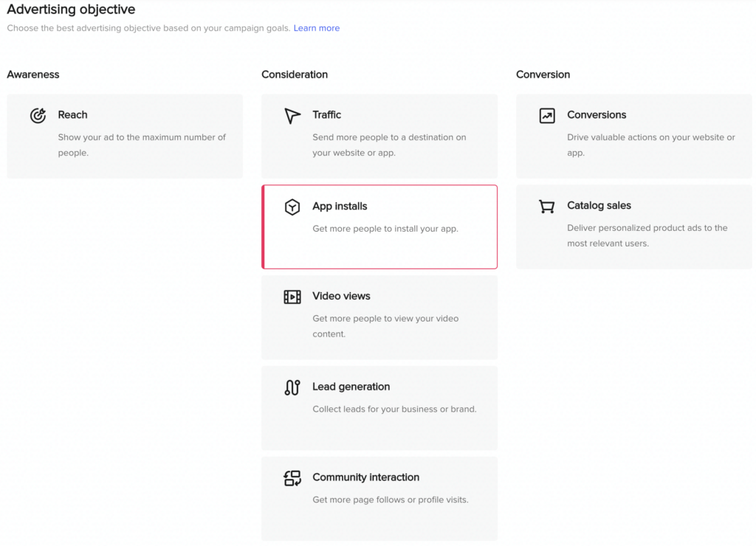Select the App installs card
The height and width of the screenshot is (546, 756).
(379, 227)
